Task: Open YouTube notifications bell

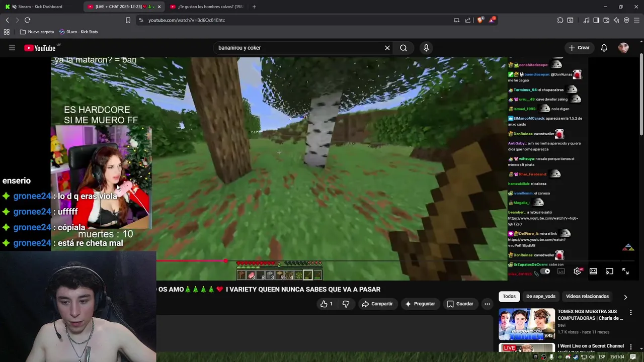Action: point(604,48)
